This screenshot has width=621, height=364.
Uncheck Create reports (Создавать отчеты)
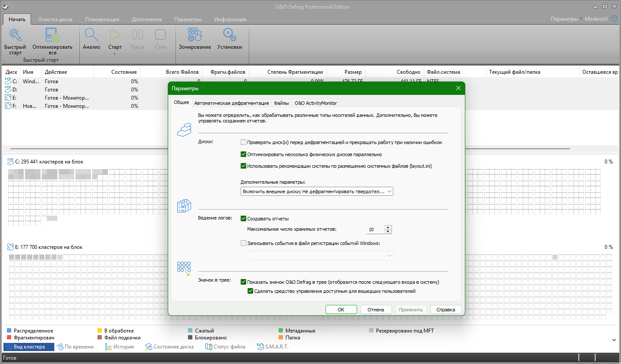[244, 219]
